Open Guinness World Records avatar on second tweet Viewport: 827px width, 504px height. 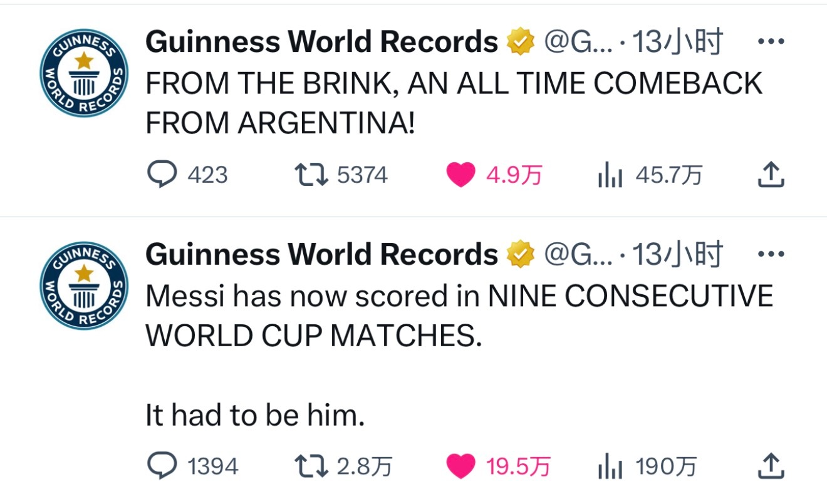click(84, 285)
